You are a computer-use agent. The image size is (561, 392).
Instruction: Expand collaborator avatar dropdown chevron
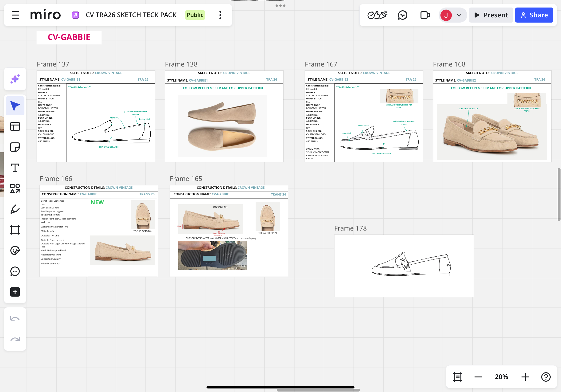459,16
